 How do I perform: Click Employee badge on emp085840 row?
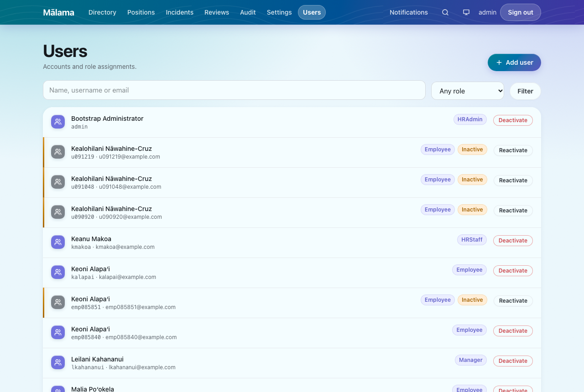469,330
